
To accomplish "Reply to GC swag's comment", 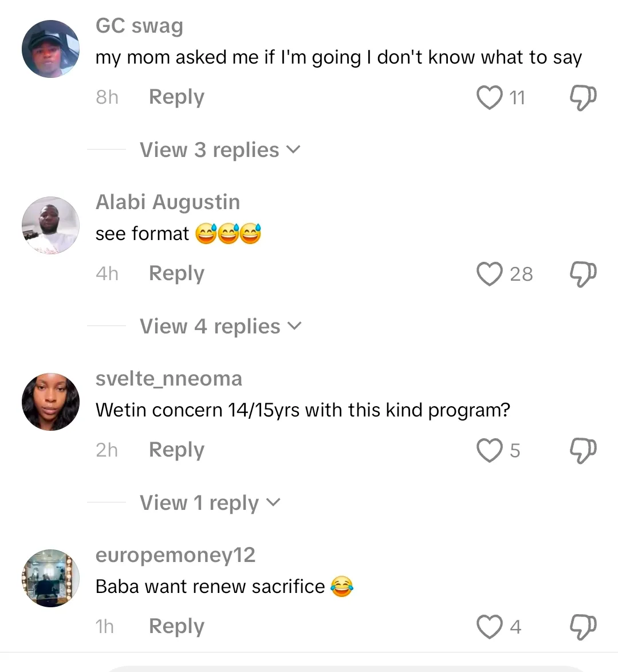I will pyautogui.click(x=176, y=97).
